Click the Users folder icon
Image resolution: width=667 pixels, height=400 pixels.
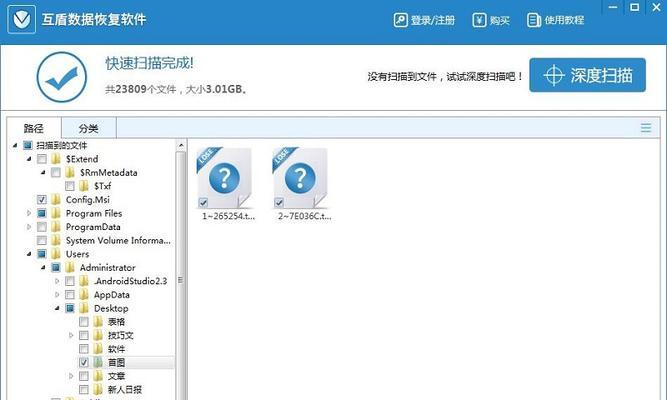(56, 254)
